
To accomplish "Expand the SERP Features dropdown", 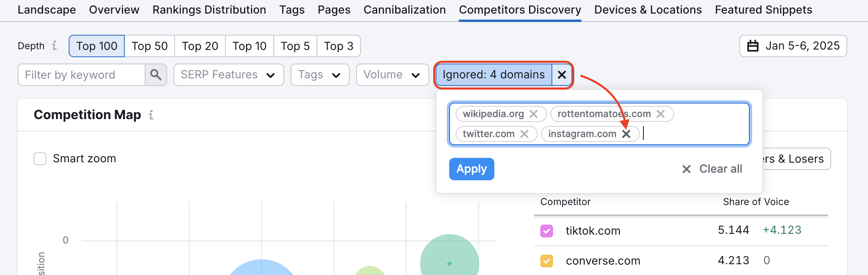I will point(228,75).
